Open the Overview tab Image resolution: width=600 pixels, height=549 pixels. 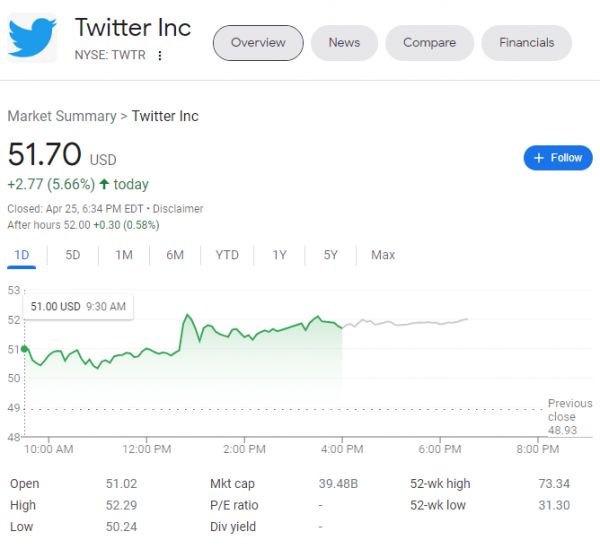point(258,43)
